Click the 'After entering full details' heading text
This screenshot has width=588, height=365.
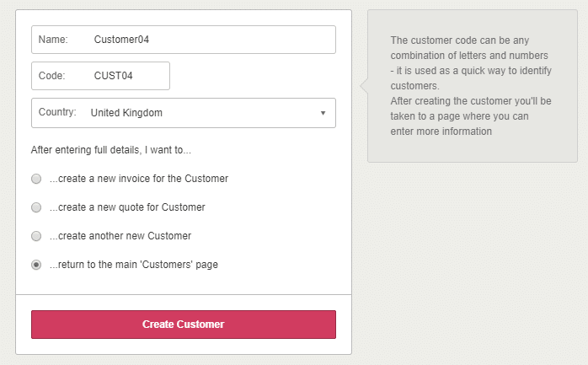point(111,150)
